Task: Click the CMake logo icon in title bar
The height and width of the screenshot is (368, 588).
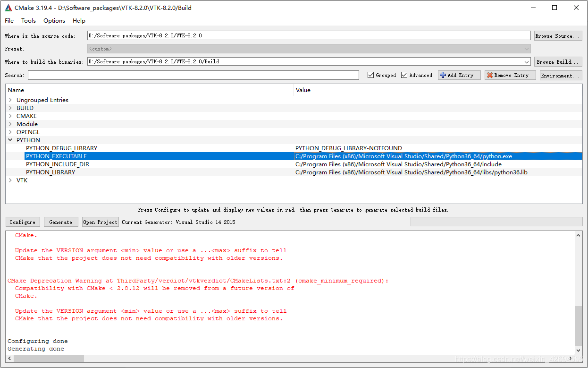Action: pyautogui.click(x=8, y=8)
